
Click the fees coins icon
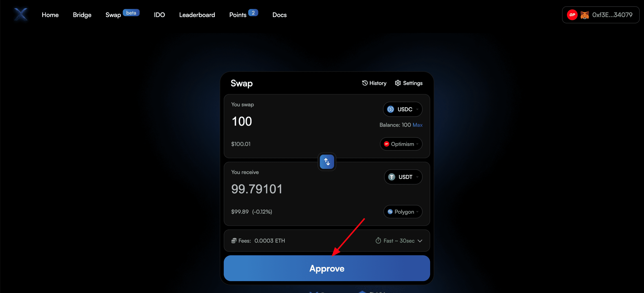(x=234, y=241)
